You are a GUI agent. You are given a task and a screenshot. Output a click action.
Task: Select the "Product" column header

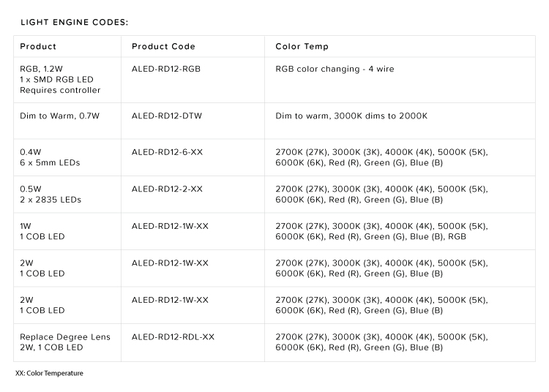38,47
